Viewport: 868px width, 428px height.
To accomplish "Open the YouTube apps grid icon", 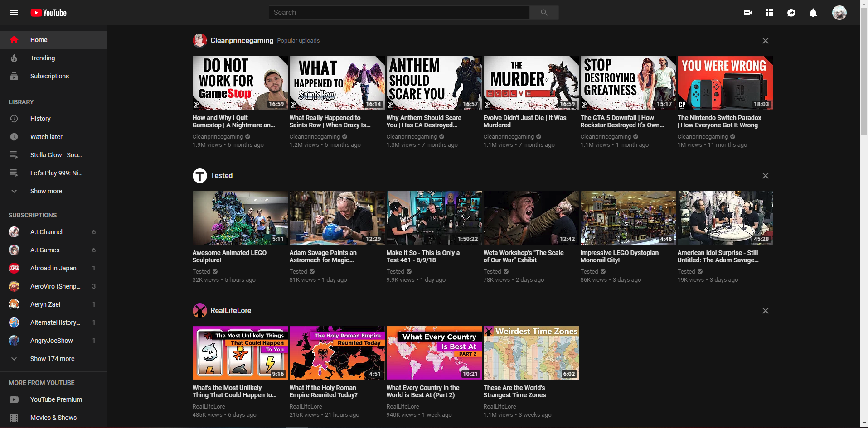I will click(x=770, y=13).
